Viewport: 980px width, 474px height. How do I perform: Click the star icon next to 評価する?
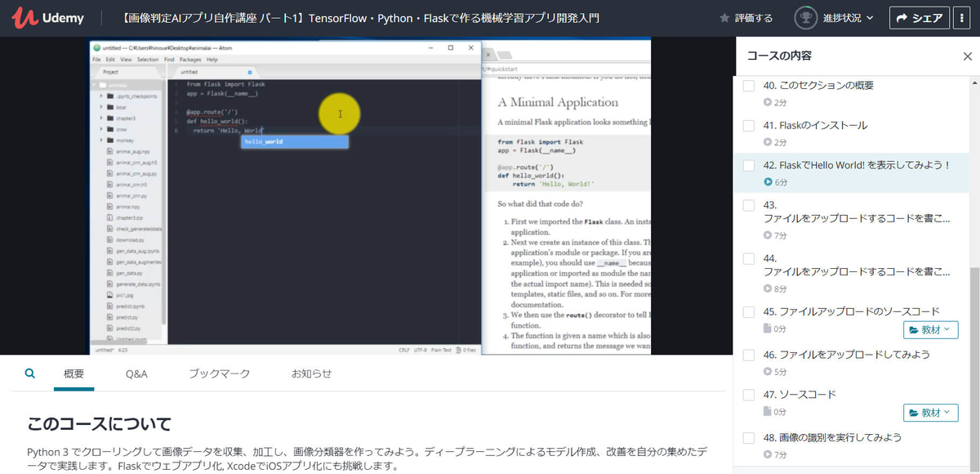coord(722,16)
